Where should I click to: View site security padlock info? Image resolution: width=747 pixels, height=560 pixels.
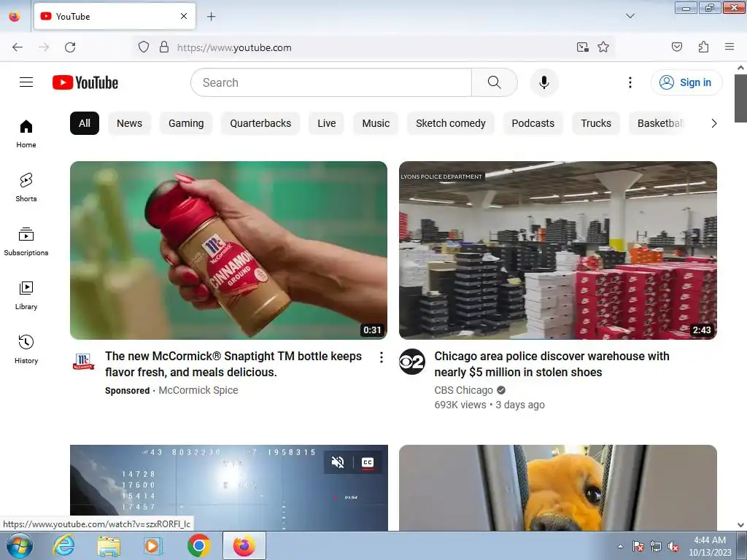(164, 47)
